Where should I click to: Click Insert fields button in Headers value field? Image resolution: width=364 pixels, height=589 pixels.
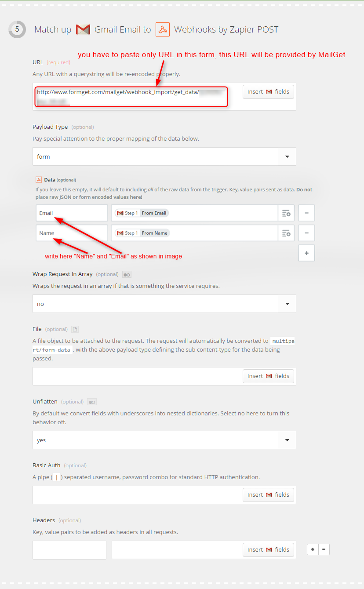268,550
